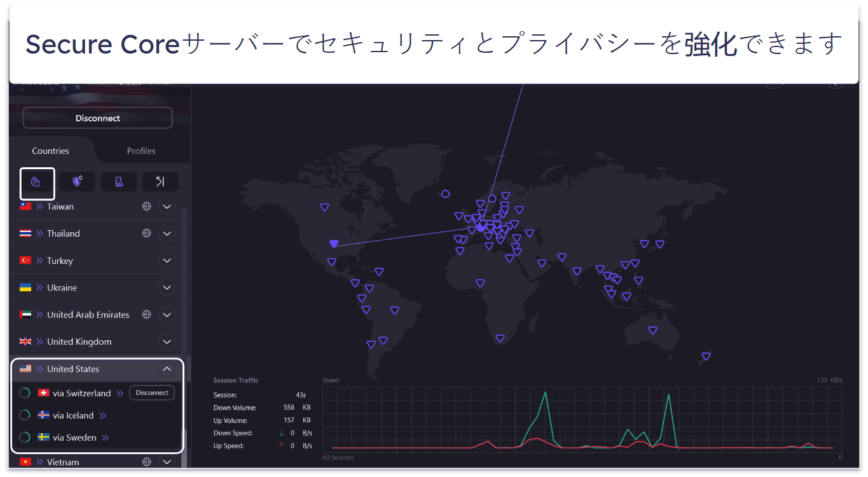Click the Australia server marker on map
The height and width of the screenshot is (477, 868).
pos(652,330)
